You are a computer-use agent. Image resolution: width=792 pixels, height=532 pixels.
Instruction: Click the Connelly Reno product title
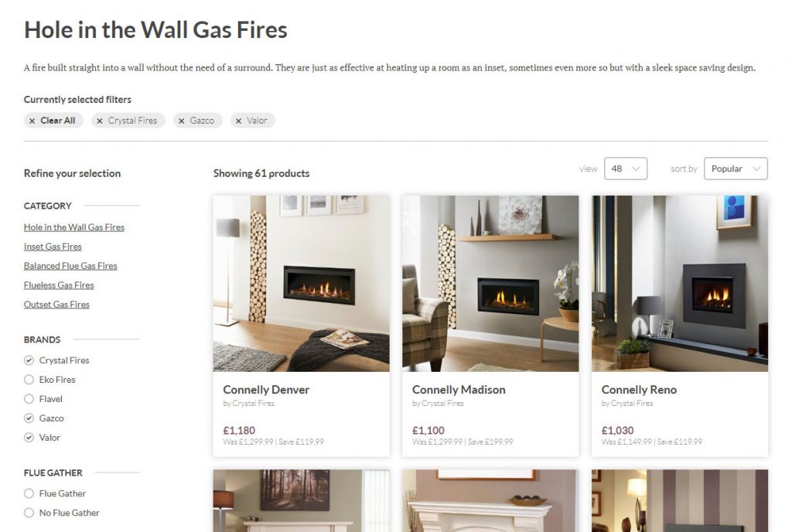coord(639,390)
